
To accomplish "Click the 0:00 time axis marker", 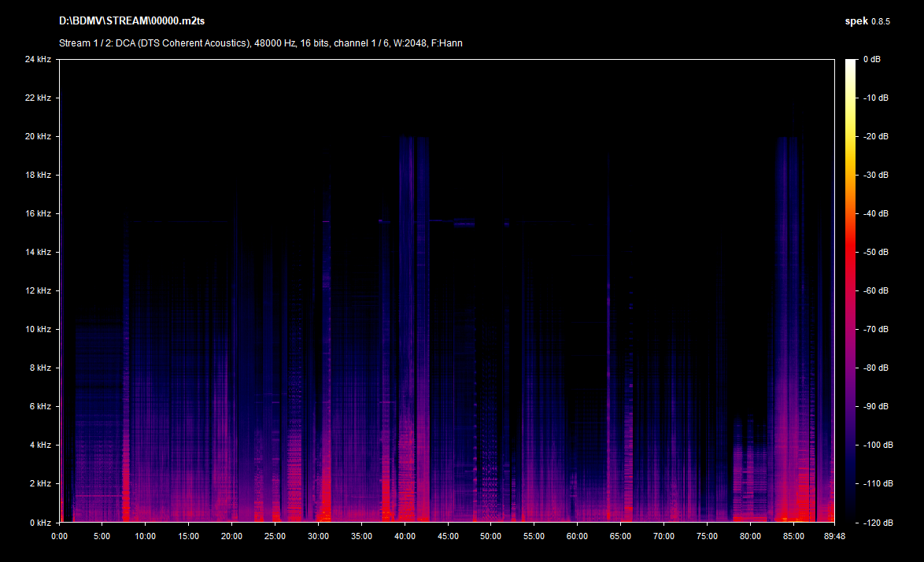I will pos(60,537).
